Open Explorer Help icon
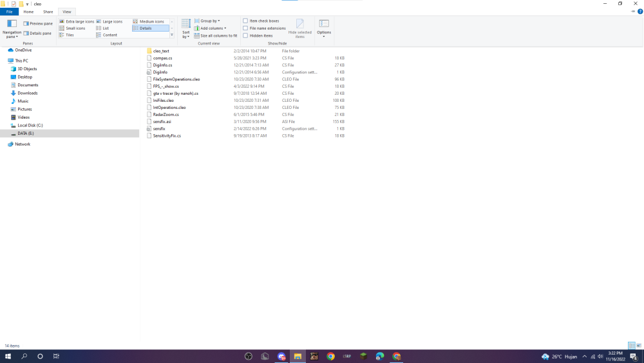Viewport: 644px width, 363px height. 640,12
